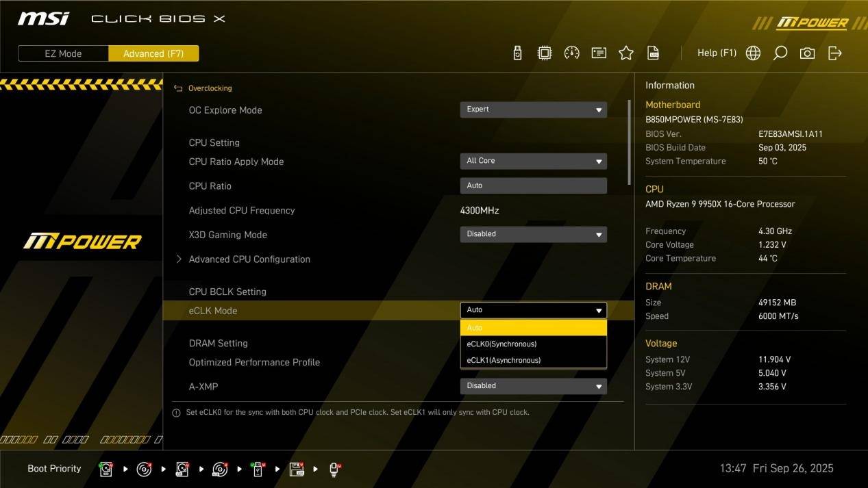The height and width of the screenshot is (488, 868).
Task: Click the exit BIOS icon
Action: (834, 53)
